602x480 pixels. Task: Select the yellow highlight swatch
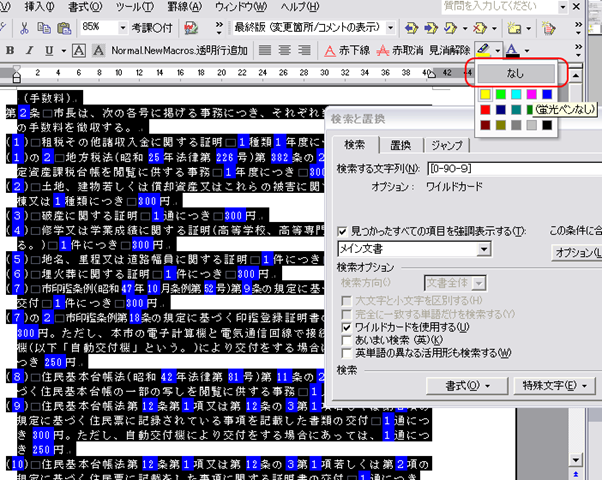485,94
